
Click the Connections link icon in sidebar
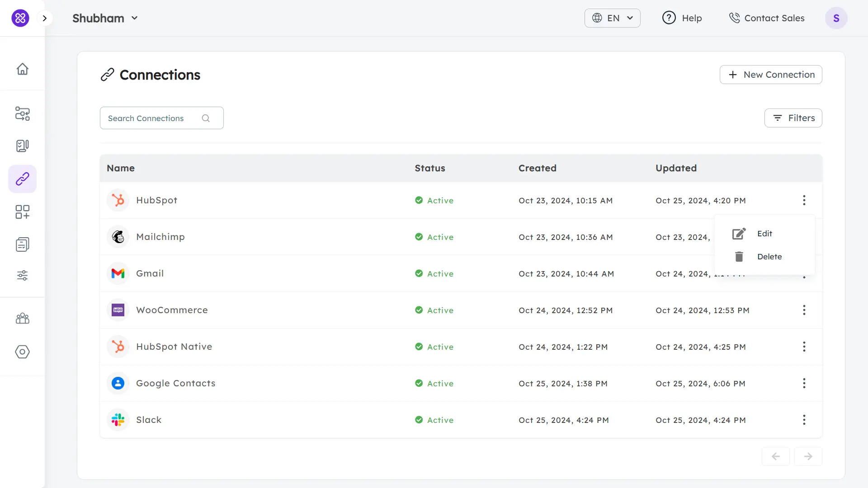[x=22, y=179]
